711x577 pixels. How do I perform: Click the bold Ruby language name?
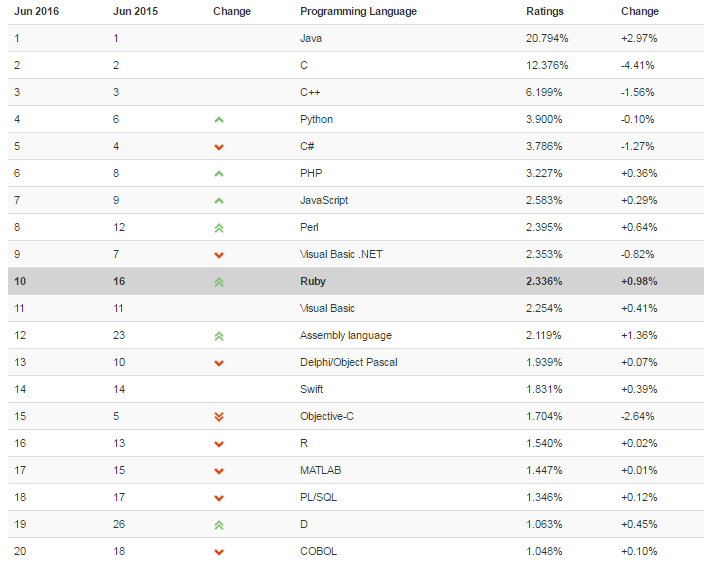pos(313,281)
